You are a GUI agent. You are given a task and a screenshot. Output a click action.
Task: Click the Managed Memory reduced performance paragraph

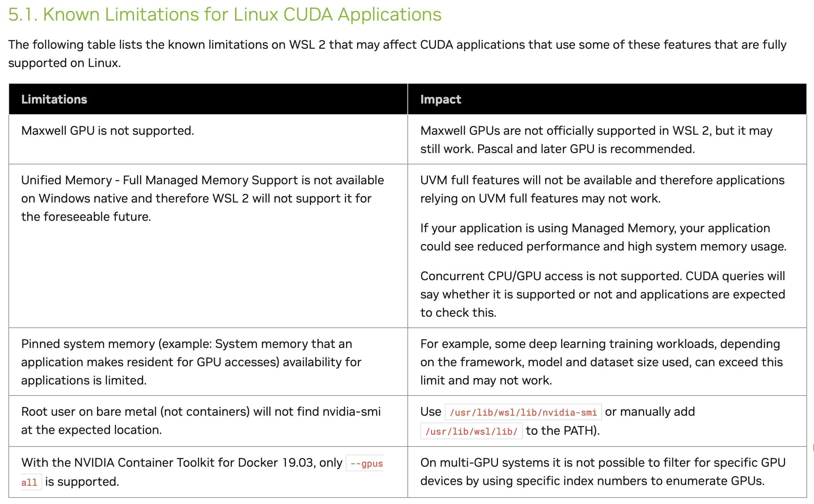point(603,237)
